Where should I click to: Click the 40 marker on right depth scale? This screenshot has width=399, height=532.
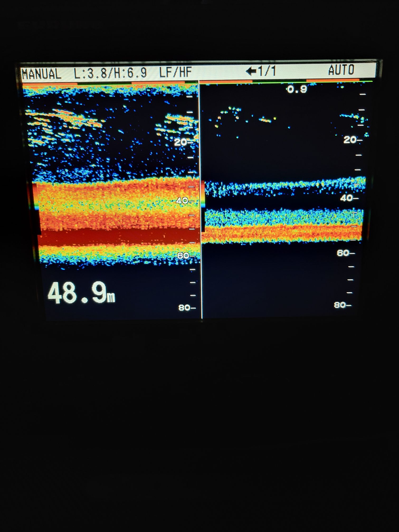(347, 198)
